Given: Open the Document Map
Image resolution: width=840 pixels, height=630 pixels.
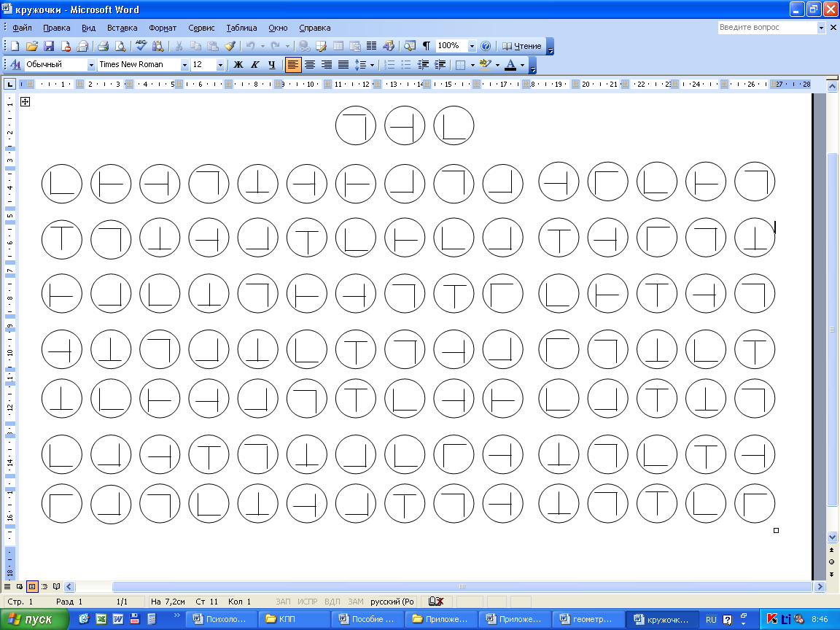Looking at the screenshot, I should [410, 46].
